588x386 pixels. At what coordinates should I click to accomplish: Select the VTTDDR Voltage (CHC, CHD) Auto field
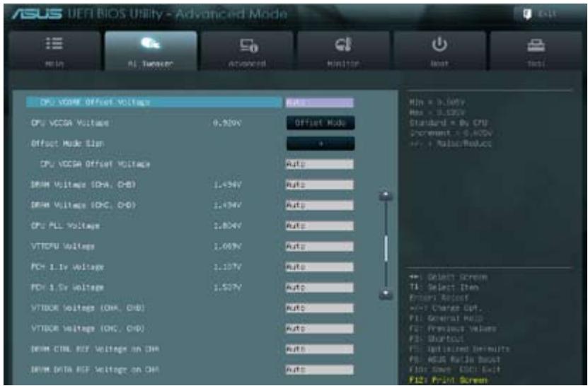pos(320,329)
